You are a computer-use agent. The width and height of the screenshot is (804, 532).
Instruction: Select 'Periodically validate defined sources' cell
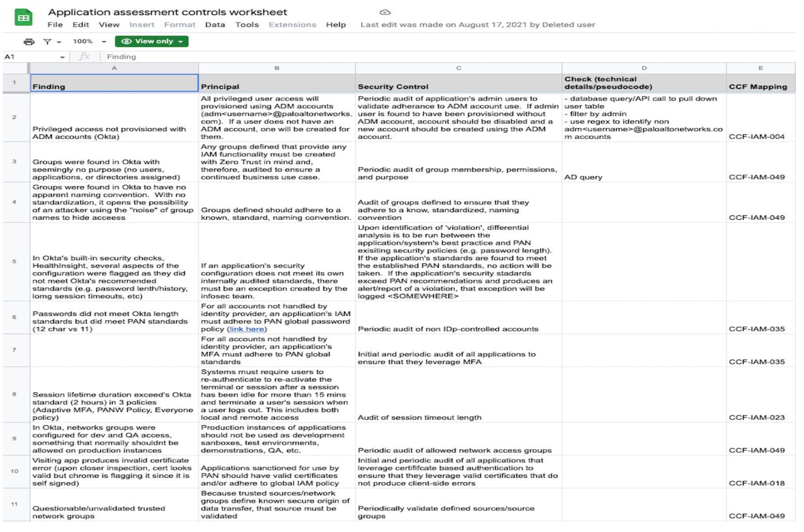point(459,505)
